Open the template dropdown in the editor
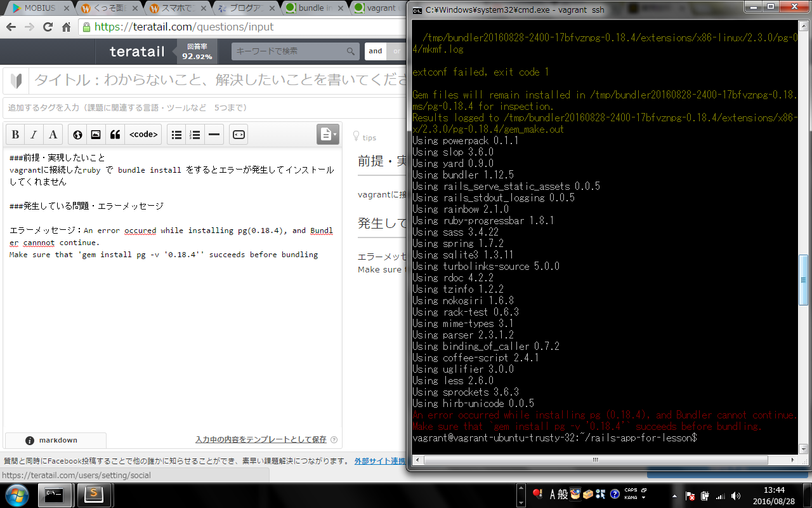Image resolution: width=812 pixels, height=508 pixels. coord(327,134)
